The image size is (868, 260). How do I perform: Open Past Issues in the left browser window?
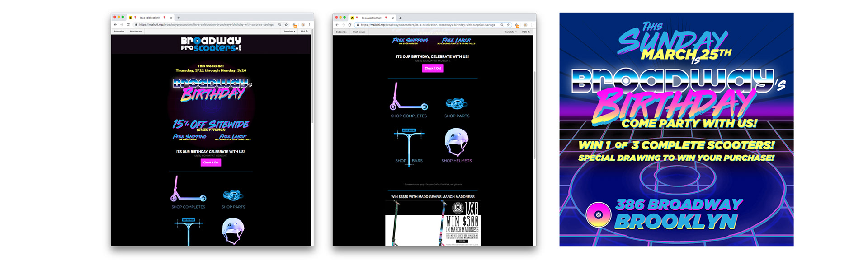click(x=136, y=32)
